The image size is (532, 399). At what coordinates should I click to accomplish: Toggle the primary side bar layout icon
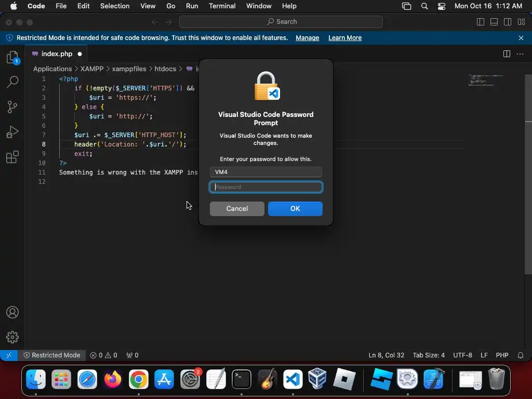point(481,22)
